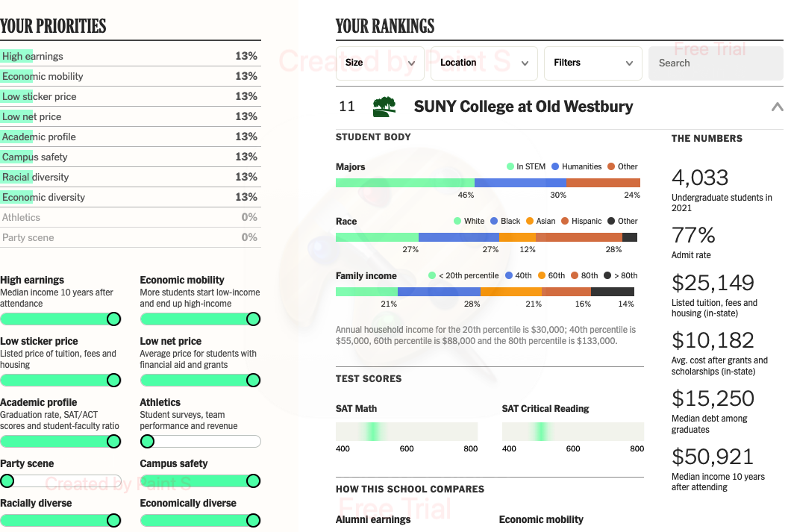Select the Party scene priority row
791x532 pixels.
point(130,237)
